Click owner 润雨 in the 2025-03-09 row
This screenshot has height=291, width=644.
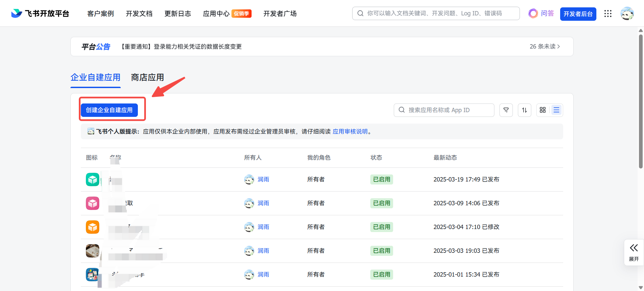pos(263,203)
